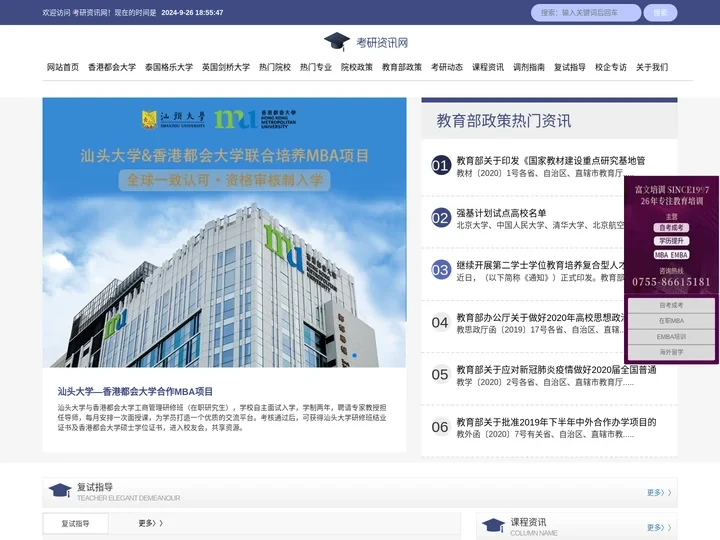The image size is (720, 540).
Task: Click the 01 number badge
Action: tap(440, 165)
